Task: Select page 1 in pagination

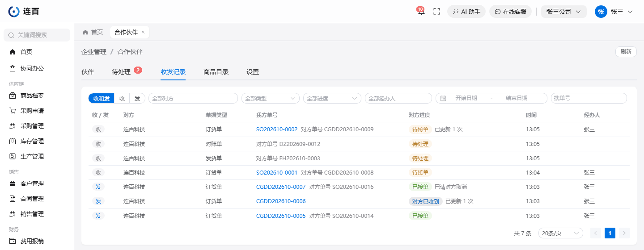Action: click(x=610, y=233)
